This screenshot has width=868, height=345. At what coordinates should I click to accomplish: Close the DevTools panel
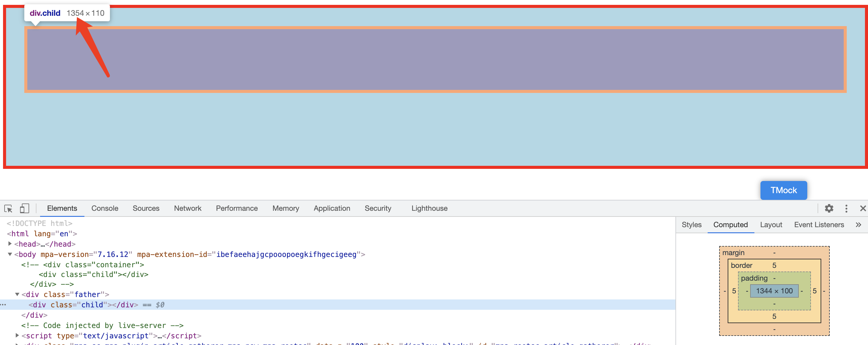point(863,209)
